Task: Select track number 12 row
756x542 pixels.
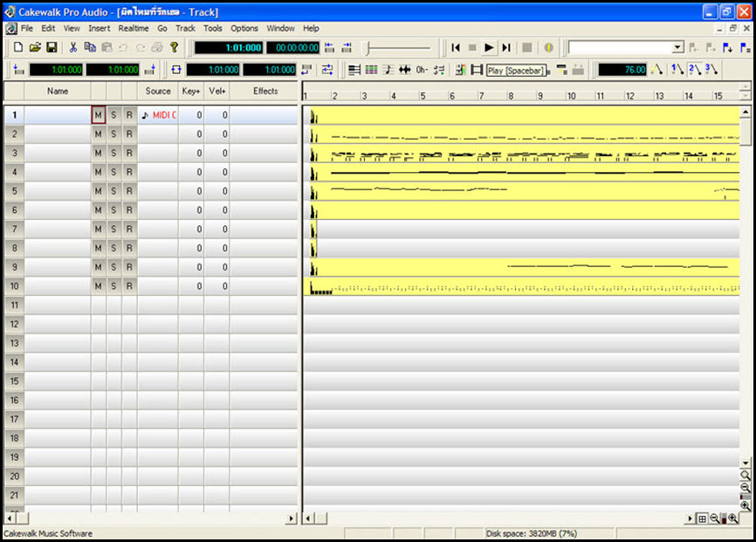Action: click(x=15, y=324)
